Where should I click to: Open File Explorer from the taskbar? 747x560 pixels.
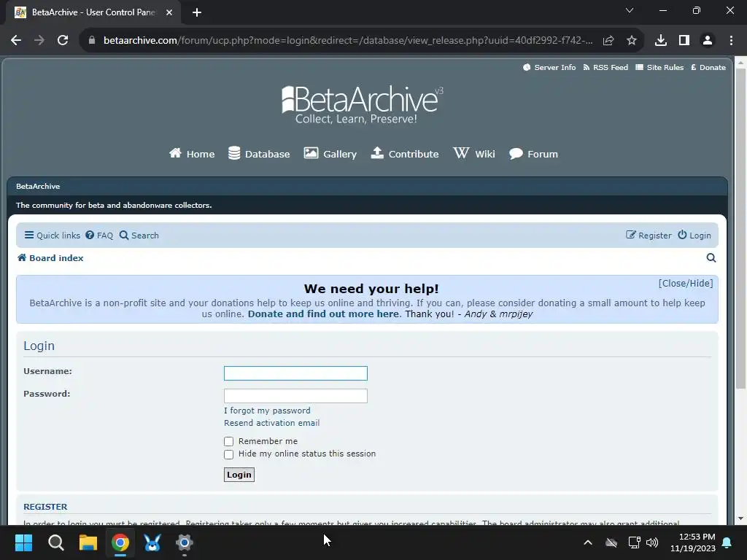88,542
